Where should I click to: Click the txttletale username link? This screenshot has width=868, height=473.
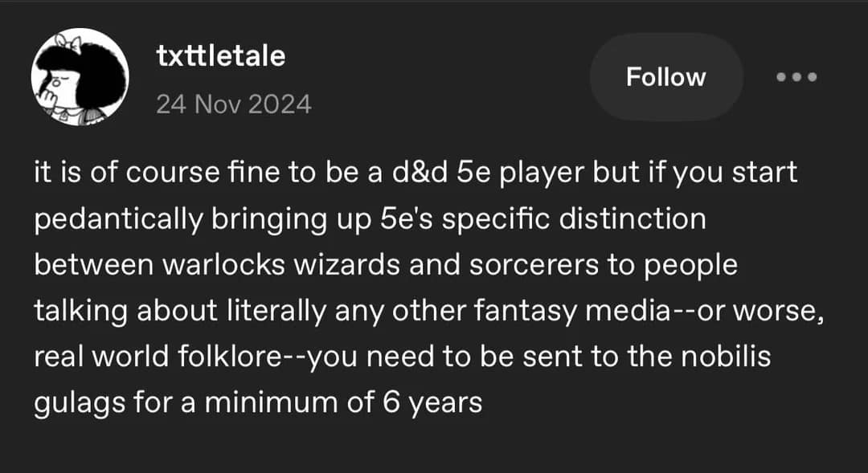(220, 57)
